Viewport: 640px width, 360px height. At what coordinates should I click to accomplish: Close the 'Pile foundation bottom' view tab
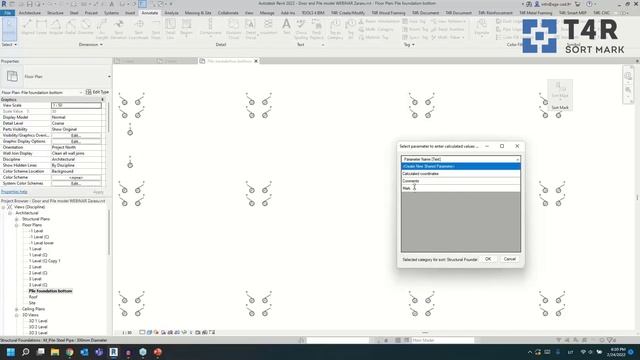(x=256, y=61)
